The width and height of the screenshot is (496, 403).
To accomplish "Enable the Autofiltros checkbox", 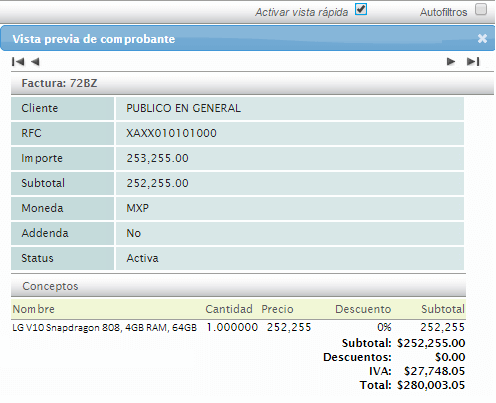I will (x=481, y=9).
